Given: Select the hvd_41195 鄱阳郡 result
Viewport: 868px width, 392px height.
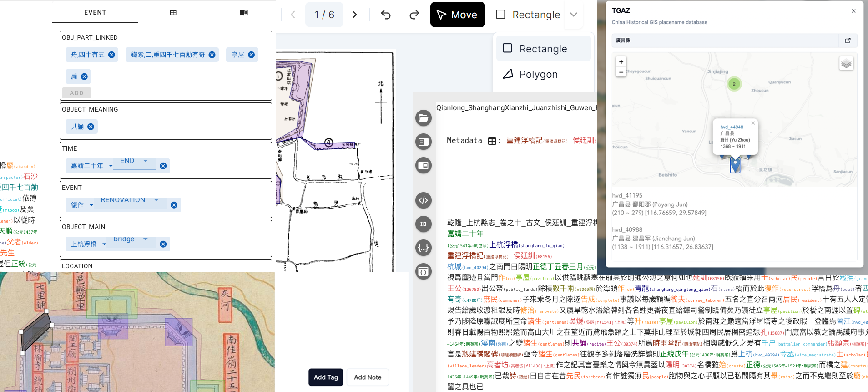Looking at the screenshot, I should (x=659, y=204).
